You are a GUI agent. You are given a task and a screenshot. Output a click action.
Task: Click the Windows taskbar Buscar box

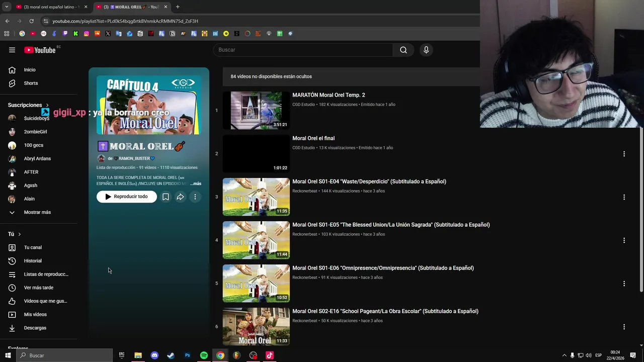[x=64, y=355]
